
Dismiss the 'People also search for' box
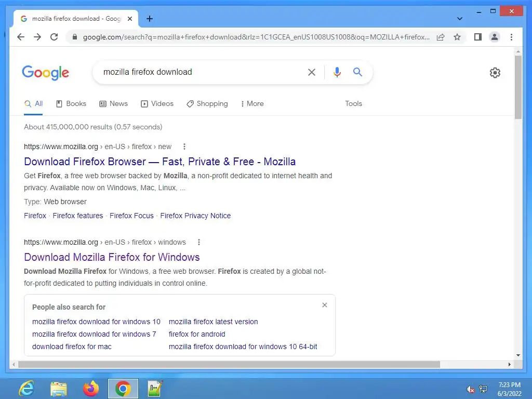tap(325, 305)
